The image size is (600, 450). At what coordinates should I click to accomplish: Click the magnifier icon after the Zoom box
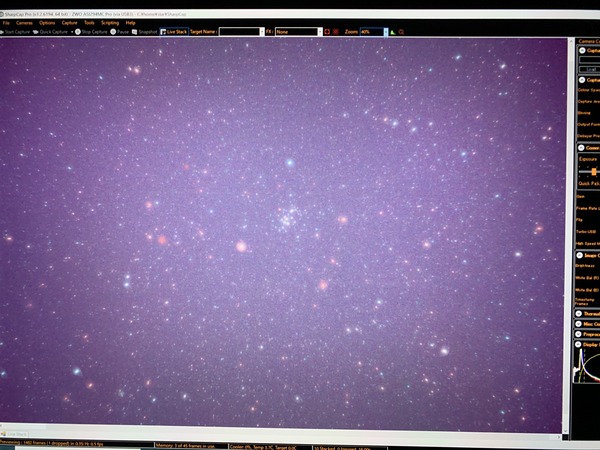401,32
